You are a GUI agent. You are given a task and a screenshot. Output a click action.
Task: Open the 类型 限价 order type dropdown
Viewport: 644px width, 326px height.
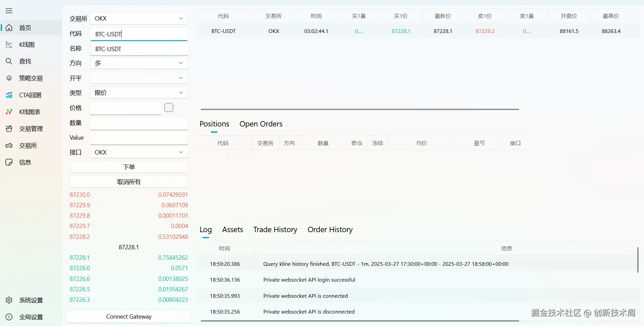point(139,93)
